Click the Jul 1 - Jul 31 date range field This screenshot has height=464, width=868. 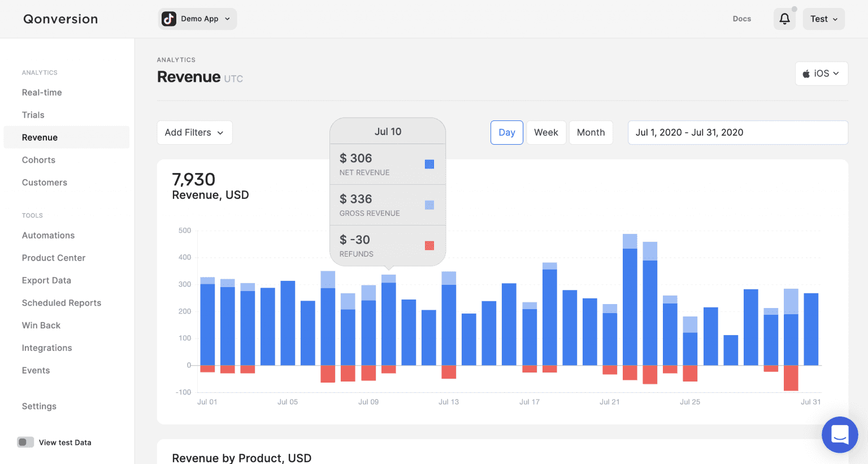click(737, 132)
